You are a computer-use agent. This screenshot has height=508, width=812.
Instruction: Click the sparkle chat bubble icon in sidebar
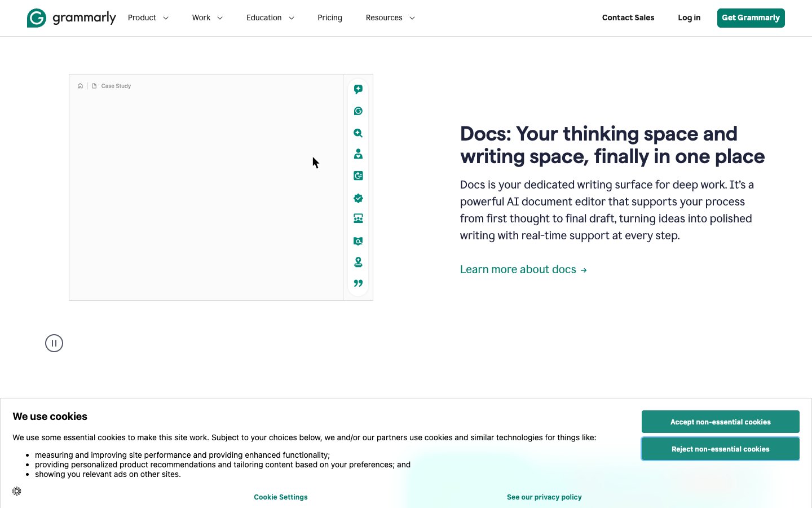(x=358, y=89)
